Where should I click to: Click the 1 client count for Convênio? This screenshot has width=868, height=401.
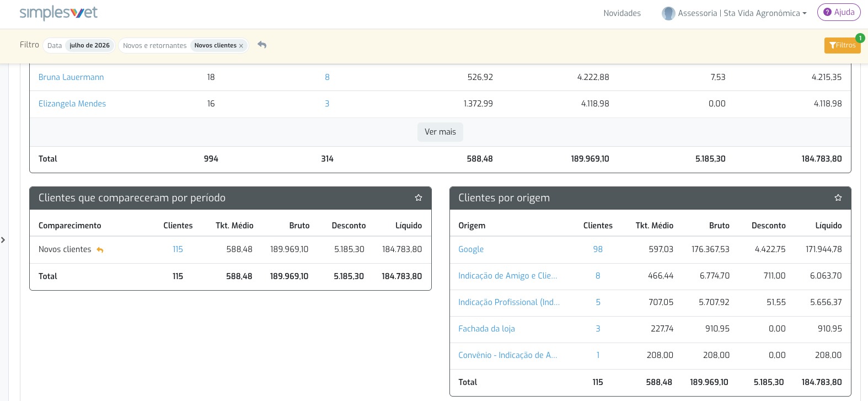[598, 355]
